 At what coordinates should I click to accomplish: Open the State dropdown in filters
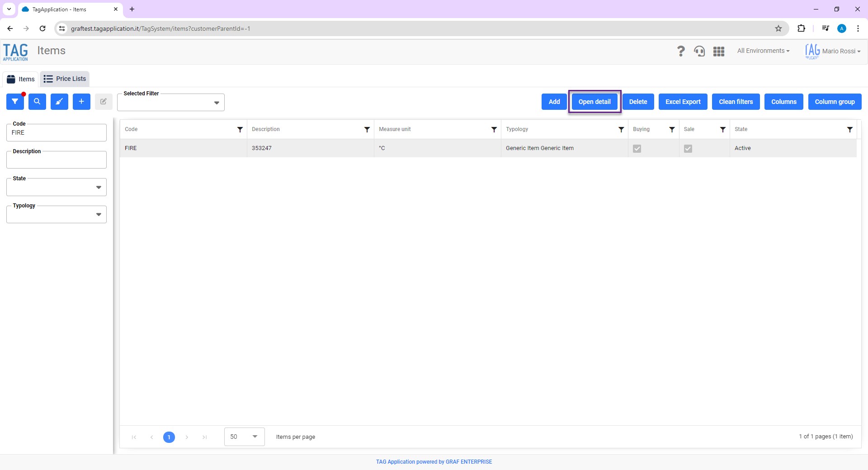point(57,187)
